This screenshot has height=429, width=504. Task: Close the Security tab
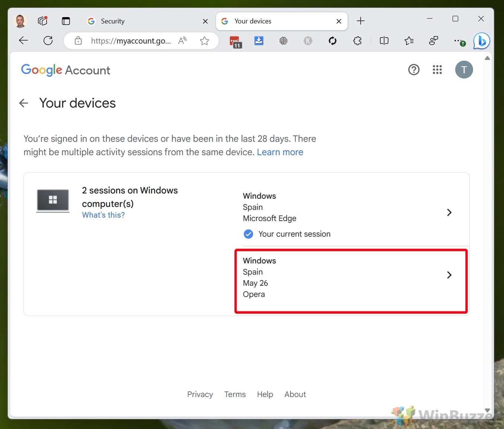[205, 21]
